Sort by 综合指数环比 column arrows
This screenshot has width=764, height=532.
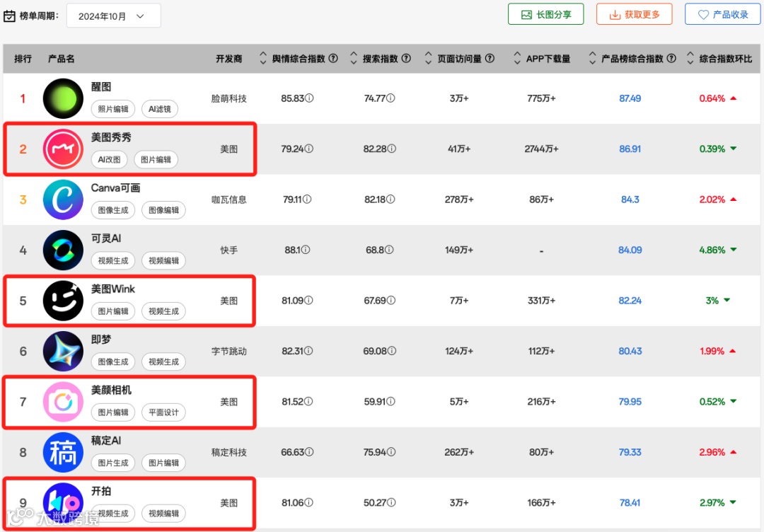[x=690, y=59]
